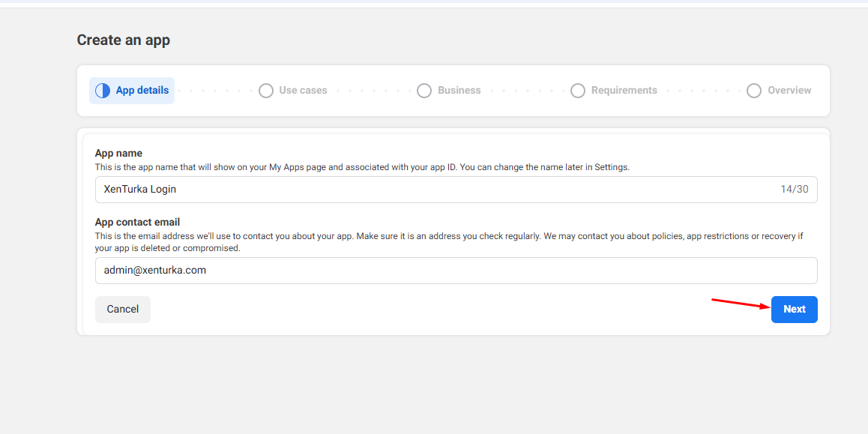Screen dimensions: 868x434
Task: Click the Requirements step circle icon
Action: pyautogui.click(x=578, y=91)
